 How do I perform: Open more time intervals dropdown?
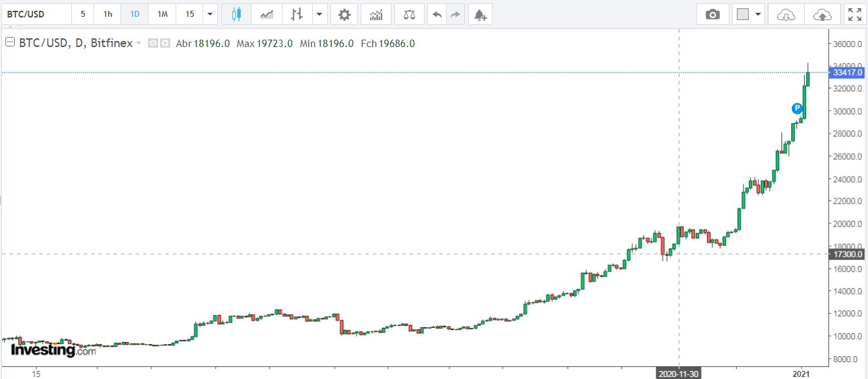point(211,14)
